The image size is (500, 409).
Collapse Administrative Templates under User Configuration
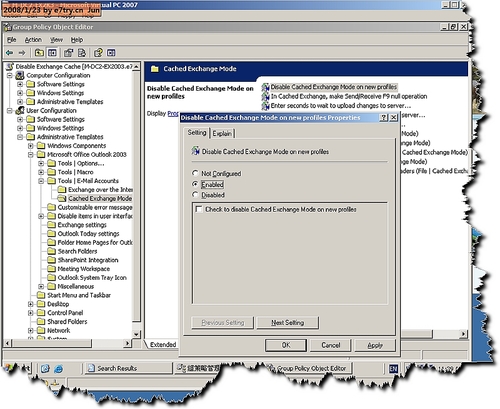pyautogui.click(x=20, y=137)
